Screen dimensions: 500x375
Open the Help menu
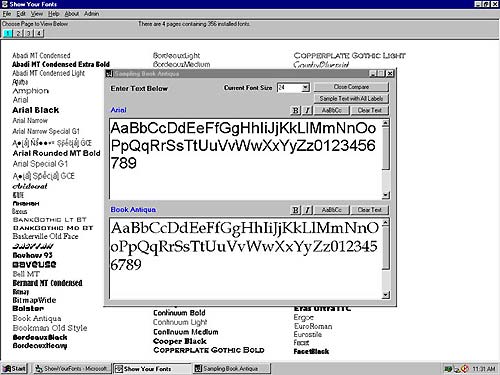pos(53,14)
